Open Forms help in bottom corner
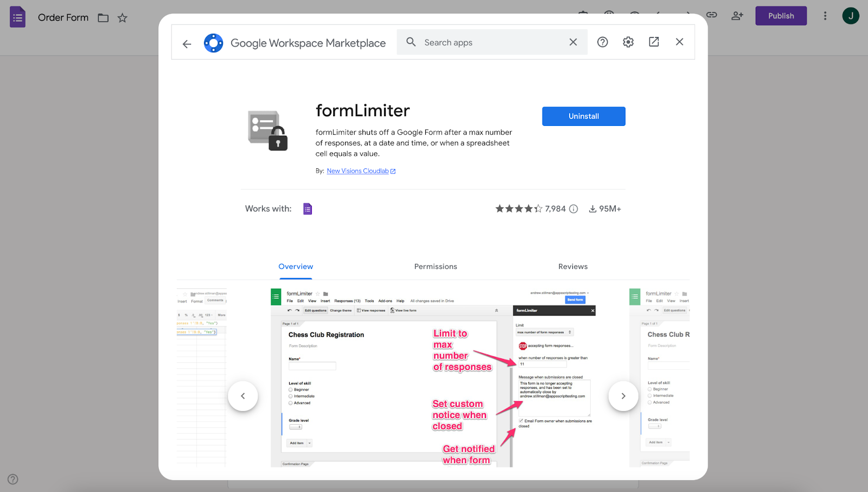Screen dimensions: 868x492 click(x=13, y=479)
